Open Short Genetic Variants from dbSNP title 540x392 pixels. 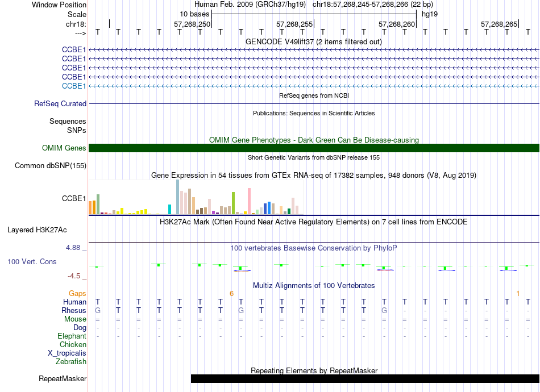click(314, 157)
